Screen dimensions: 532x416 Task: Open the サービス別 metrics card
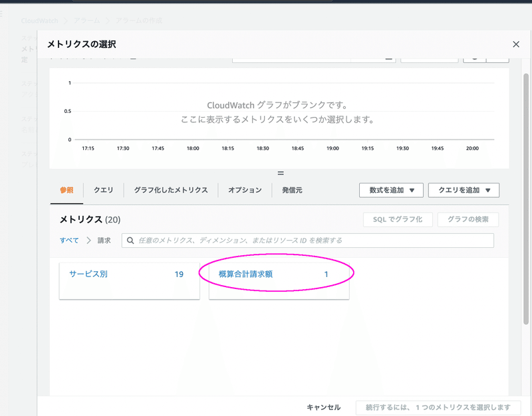pos(129,281)
